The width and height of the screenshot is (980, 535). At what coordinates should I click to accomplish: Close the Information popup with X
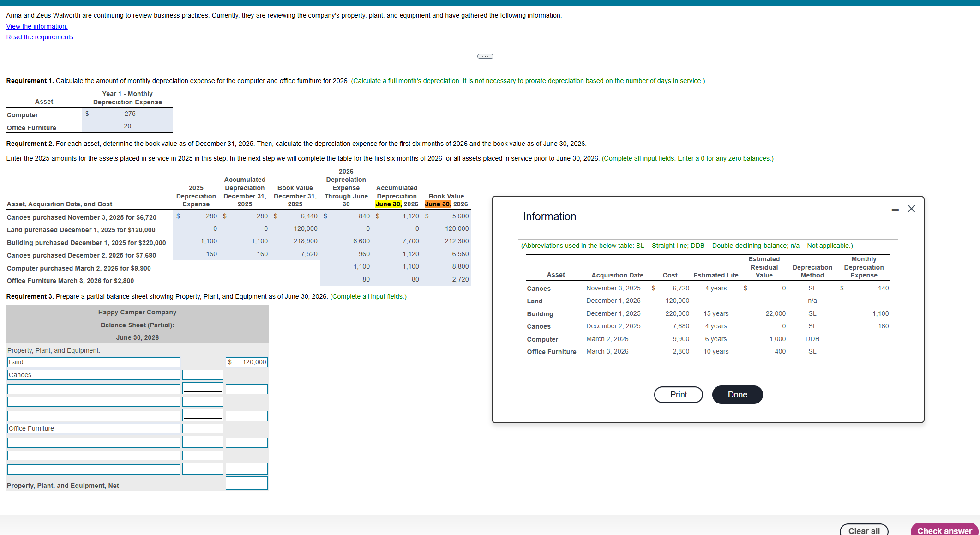coord(911,209)
